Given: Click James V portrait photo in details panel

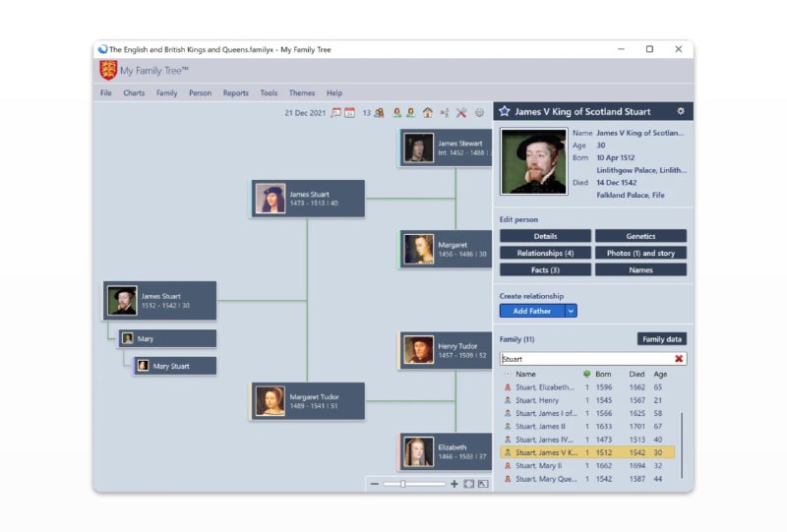Looking at the screenshot, I should [x=533, y=161].
